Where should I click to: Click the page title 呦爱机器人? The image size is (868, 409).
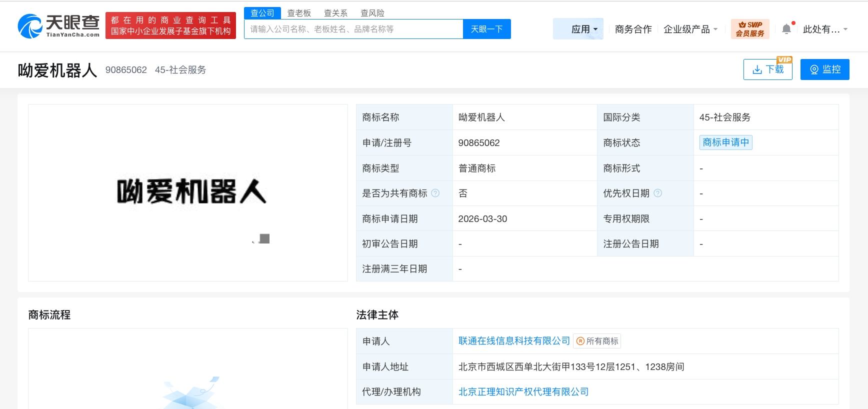point(57,70)
